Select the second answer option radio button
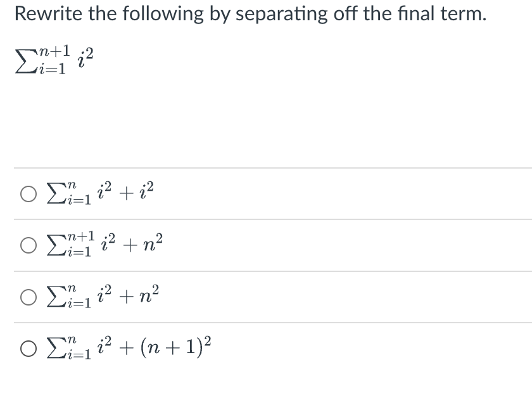Screen dimensions: 532x393 click(x=28, y=245)
